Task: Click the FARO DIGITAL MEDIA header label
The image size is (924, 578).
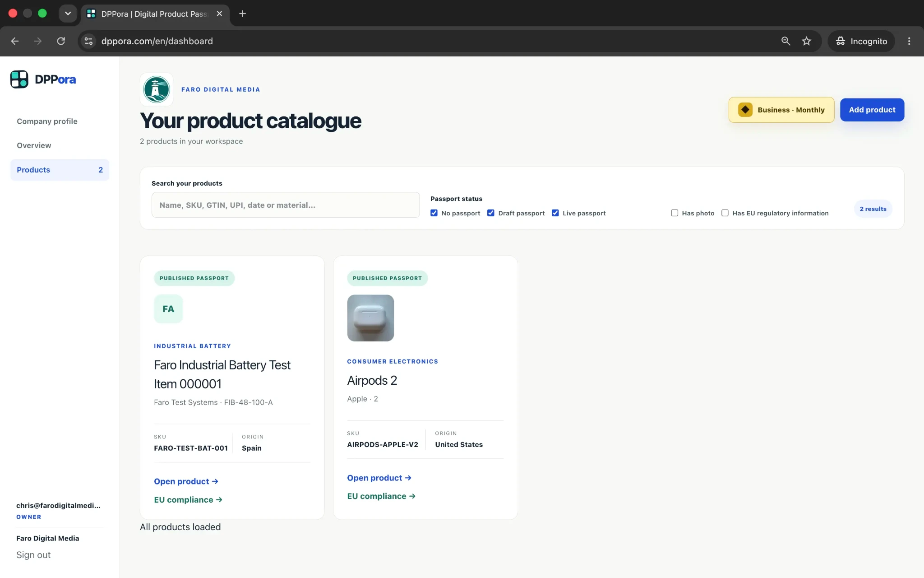Action: [x=221, y=89]
